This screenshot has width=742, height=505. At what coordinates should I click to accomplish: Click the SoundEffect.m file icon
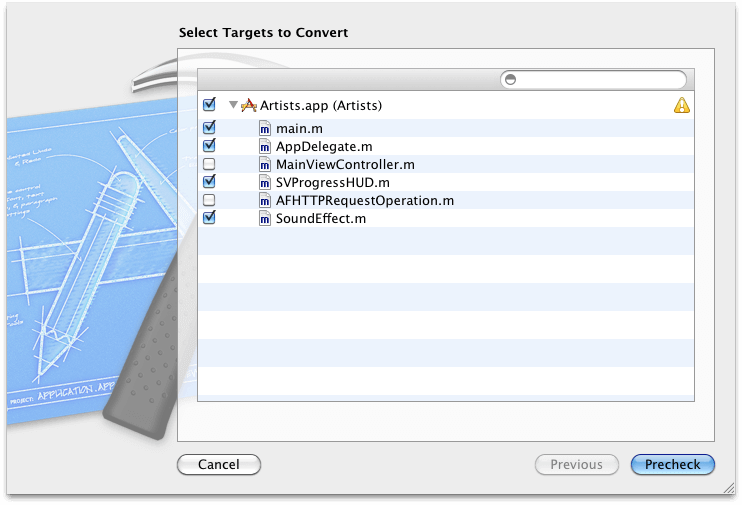click(265, 218)
